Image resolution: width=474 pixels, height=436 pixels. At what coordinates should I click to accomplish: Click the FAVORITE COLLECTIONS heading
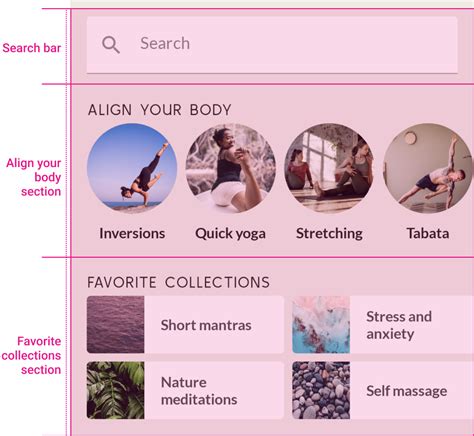pyautogui.click(x=179, y=282)
